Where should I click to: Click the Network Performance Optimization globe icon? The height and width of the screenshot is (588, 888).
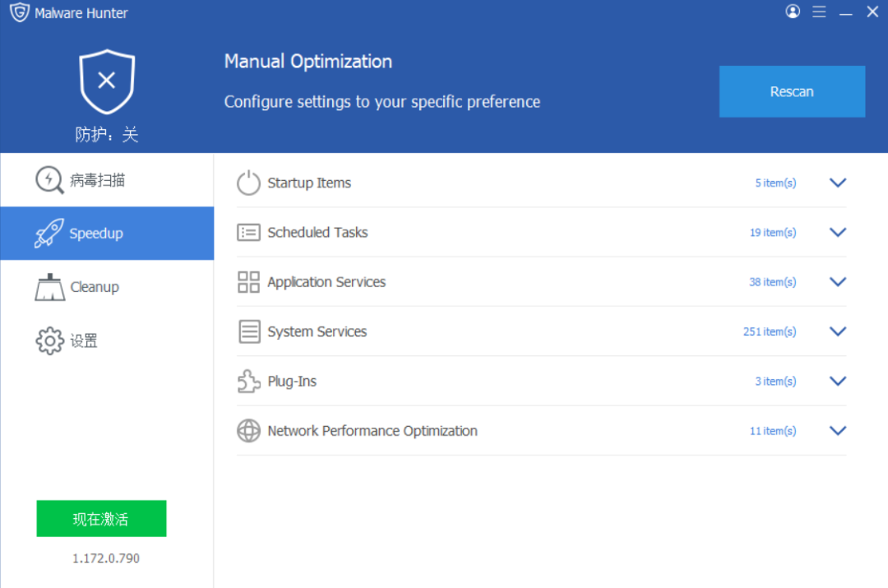[248, 430]
